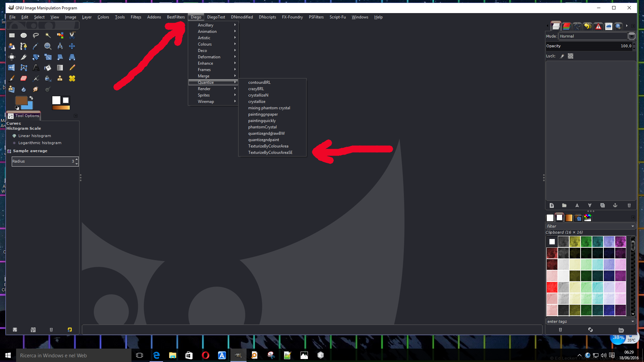644x362 pixels.
Task: Click the brown foreground color swatch
Action: click(21, 100)
